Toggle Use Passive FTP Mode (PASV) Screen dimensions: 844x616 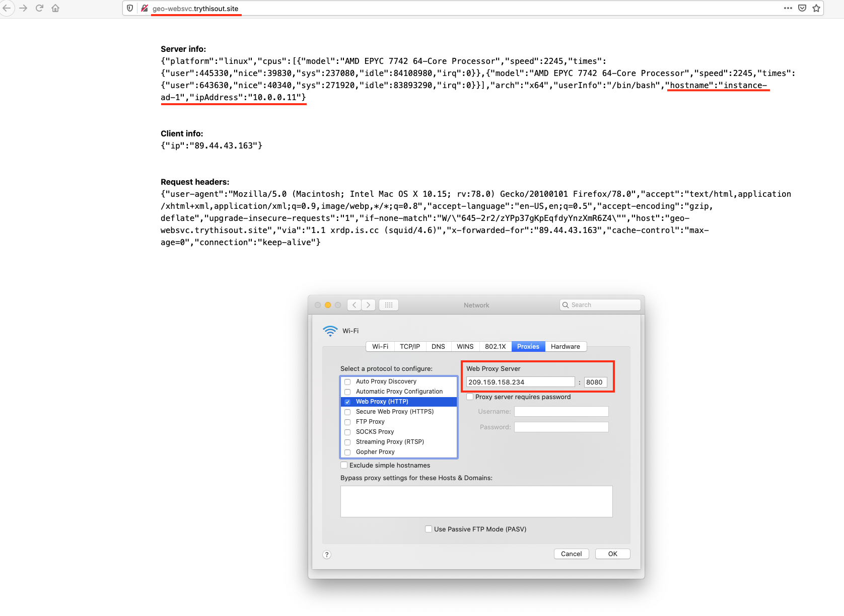pos(429,529)
